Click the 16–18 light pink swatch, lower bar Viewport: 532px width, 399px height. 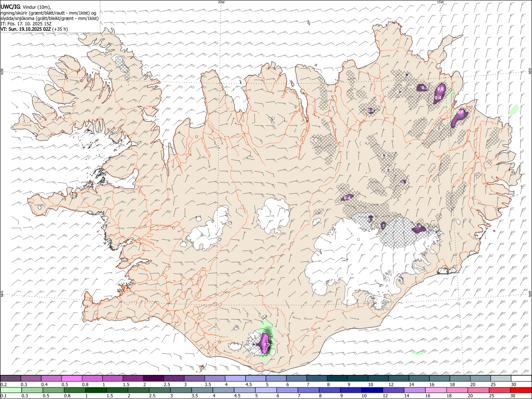tap(436, 390)
